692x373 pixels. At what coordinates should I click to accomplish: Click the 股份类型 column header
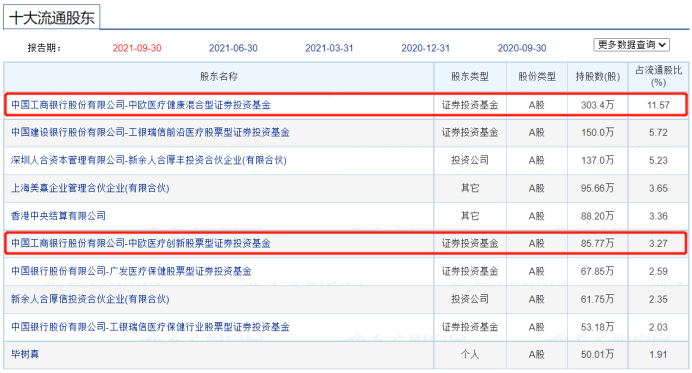[537, 76]
